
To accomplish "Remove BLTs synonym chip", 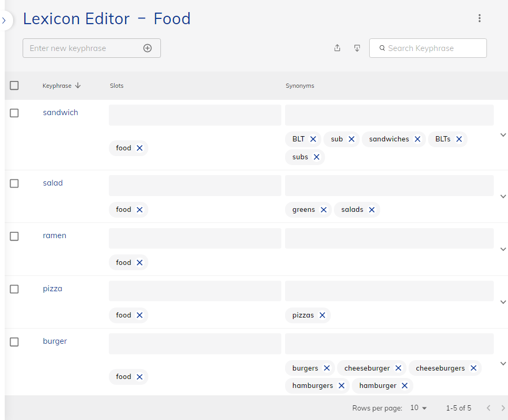I will (x=459, y=139).
